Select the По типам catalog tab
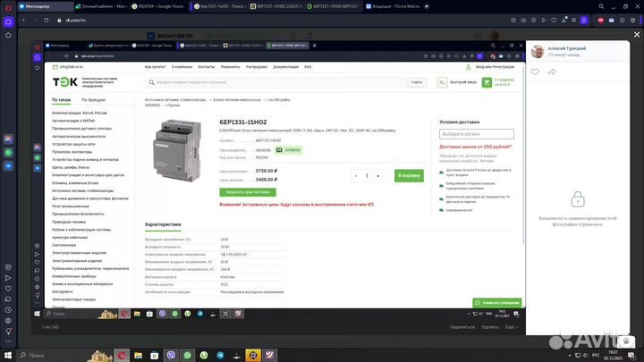This screenshot has width=644, height=362. point(61,100)
